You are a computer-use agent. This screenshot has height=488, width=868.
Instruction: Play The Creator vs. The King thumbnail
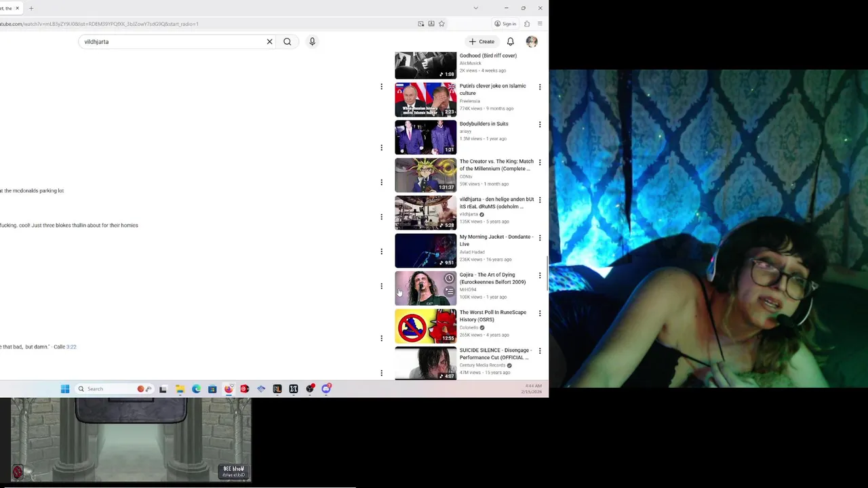click(426, 176)
